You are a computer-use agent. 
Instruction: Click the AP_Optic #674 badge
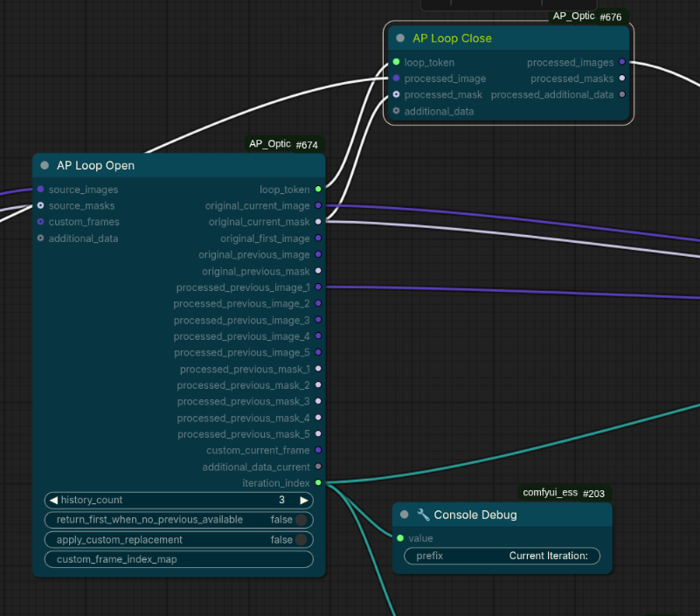pyautogui.click(x=284, y=144)
